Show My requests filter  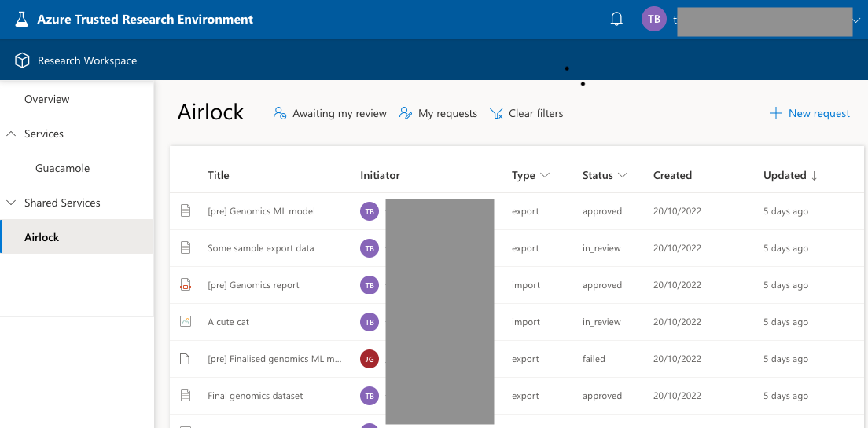[x=438, y=113]
